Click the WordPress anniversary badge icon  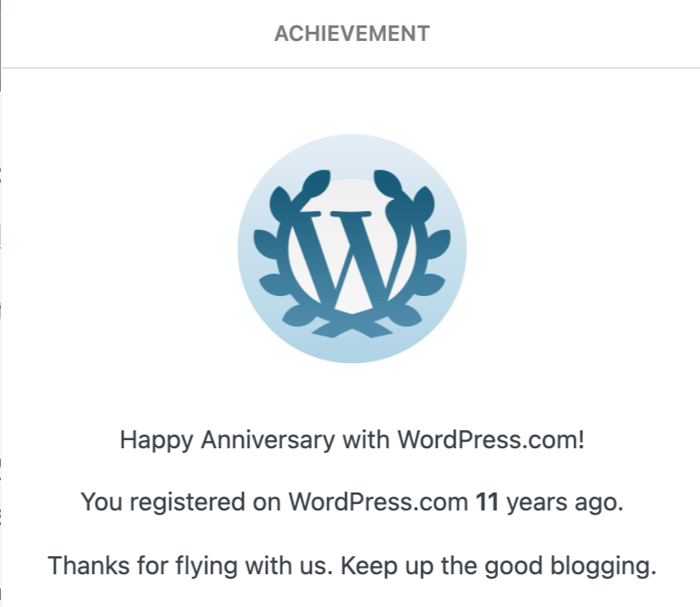click(352, 249)
